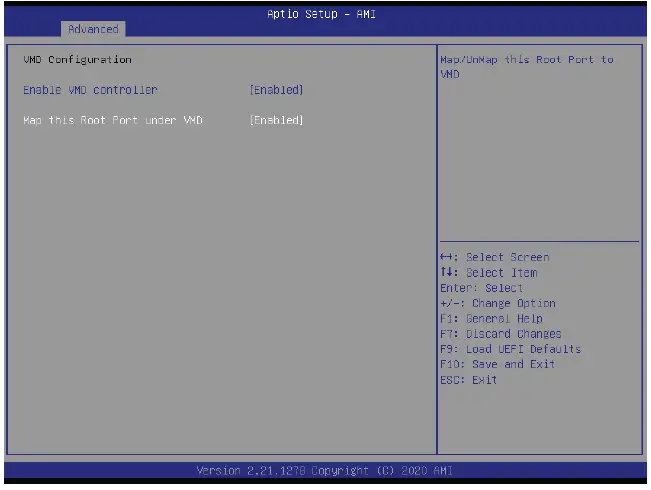Screen dimensions: 651x490
Task: Click the Select Screen key hint
Action: [x=495, y=257]
